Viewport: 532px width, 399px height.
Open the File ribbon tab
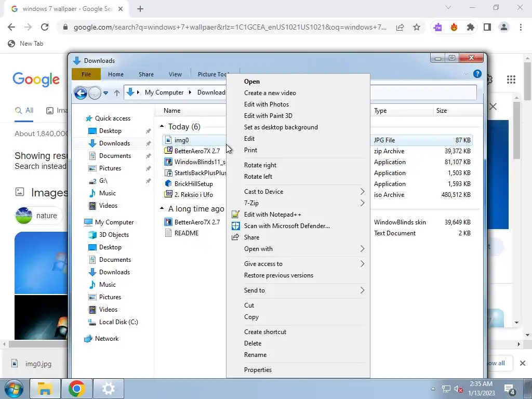[x=86, y=74]
